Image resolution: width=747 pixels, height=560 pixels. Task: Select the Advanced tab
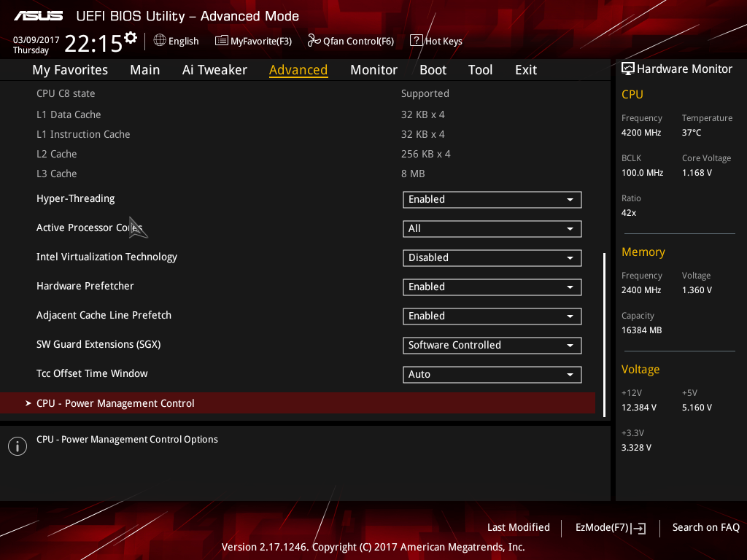[298, 70]
